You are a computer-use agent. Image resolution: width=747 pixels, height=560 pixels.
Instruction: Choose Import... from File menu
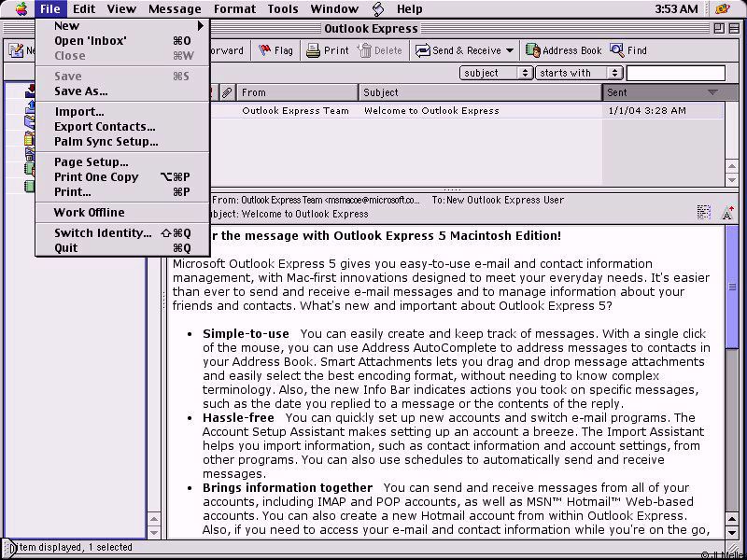coord(122,112)
